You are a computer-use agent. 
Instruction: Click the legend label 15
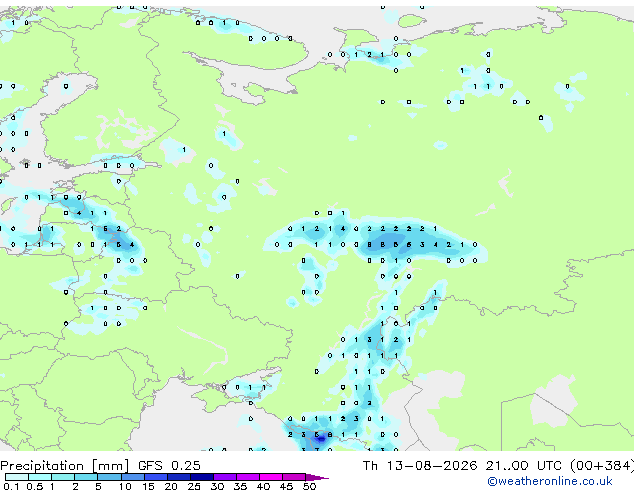coord(148,486)
